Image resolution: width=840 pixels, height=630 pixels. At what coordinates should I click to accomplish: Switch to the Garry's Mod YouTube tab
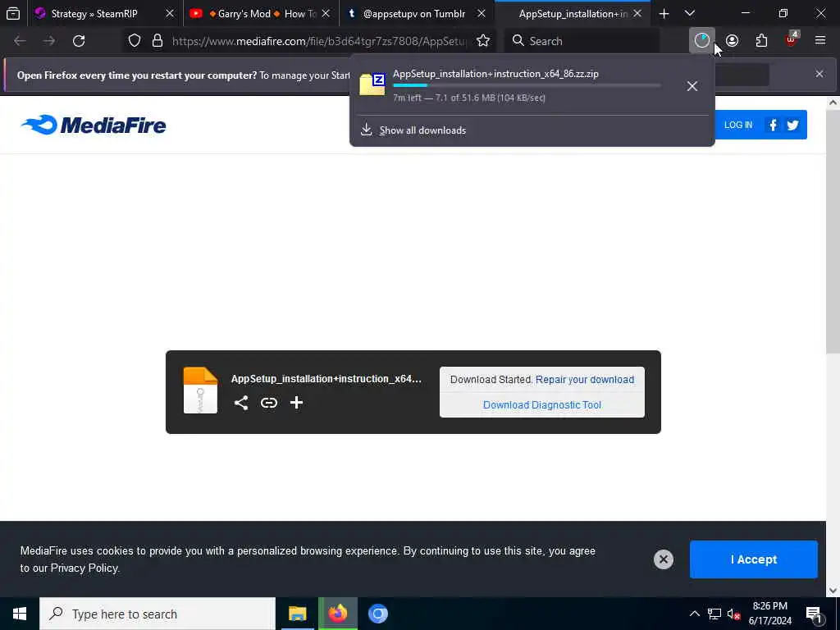point(261,13)
